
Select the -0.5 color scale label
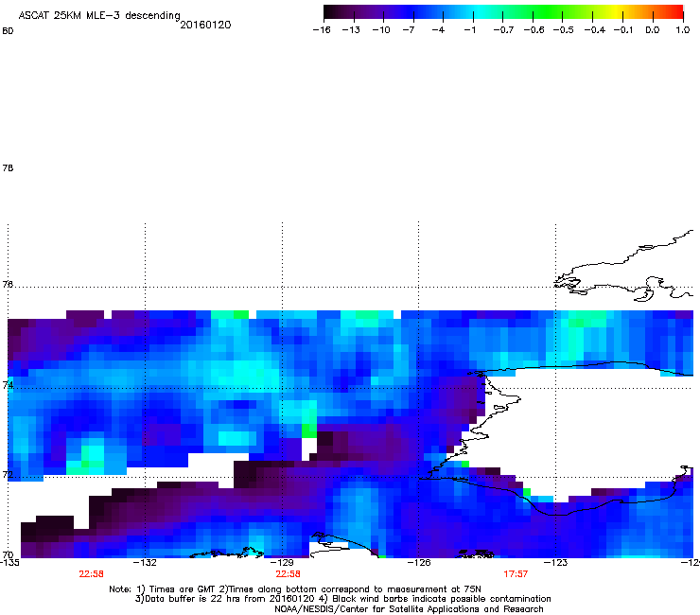click(x=563, y=30)
